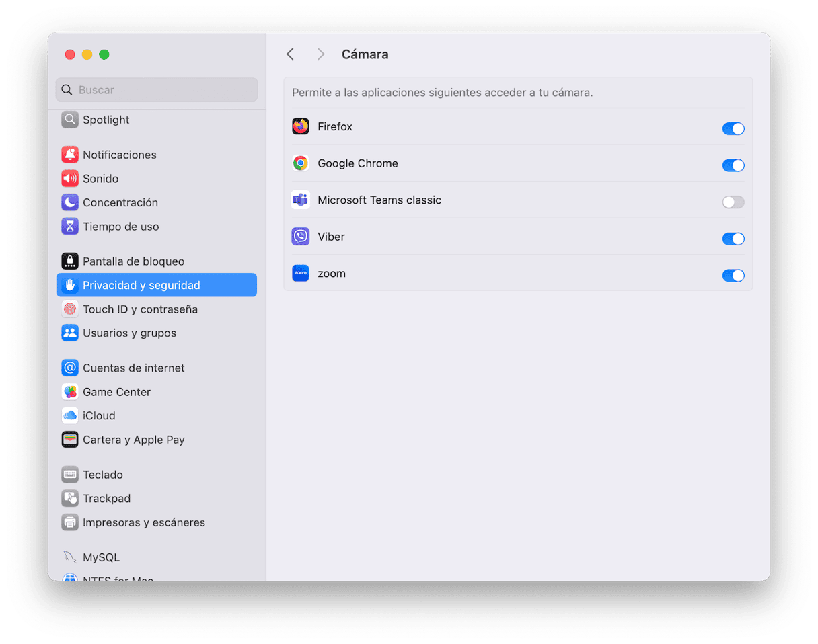Viewport: 818px width, 644px height.
Task: Click the Google Chrome app icon
Action: coord(301,163)
